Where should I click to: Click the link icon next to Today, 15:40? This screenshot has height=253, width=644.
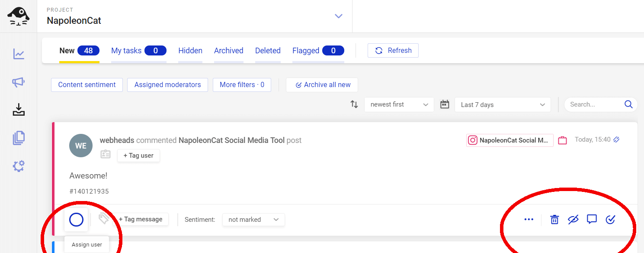point(617,139)
